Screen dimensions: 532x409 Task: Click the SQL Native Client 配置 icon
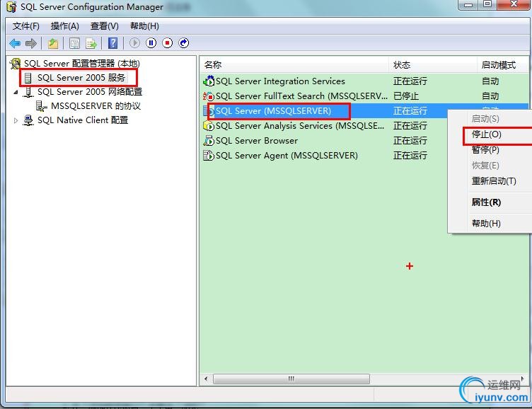point(28,120)
